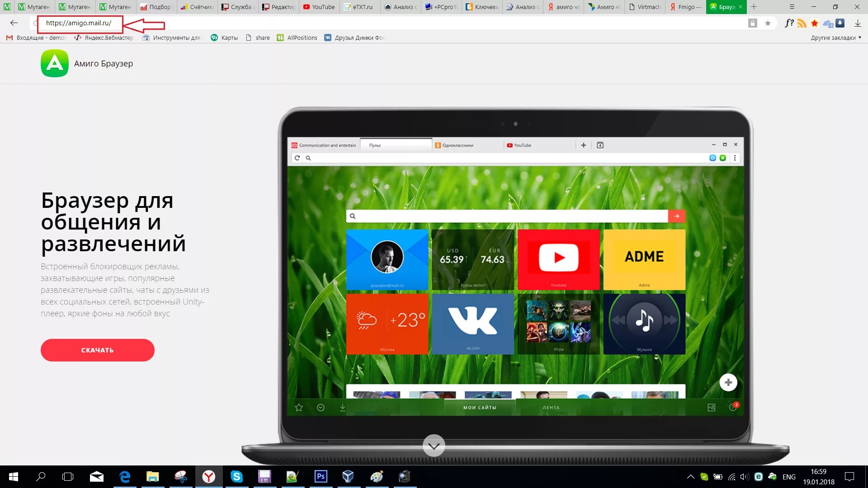
Task: Open Карты bookmark
Action: 224,38
